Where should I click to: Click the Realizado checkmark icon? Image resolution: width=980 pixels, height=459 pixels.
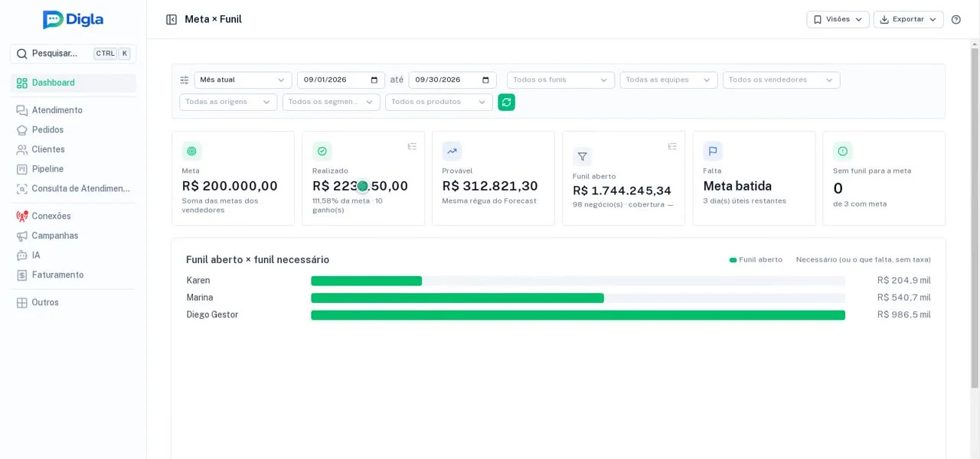322,151
